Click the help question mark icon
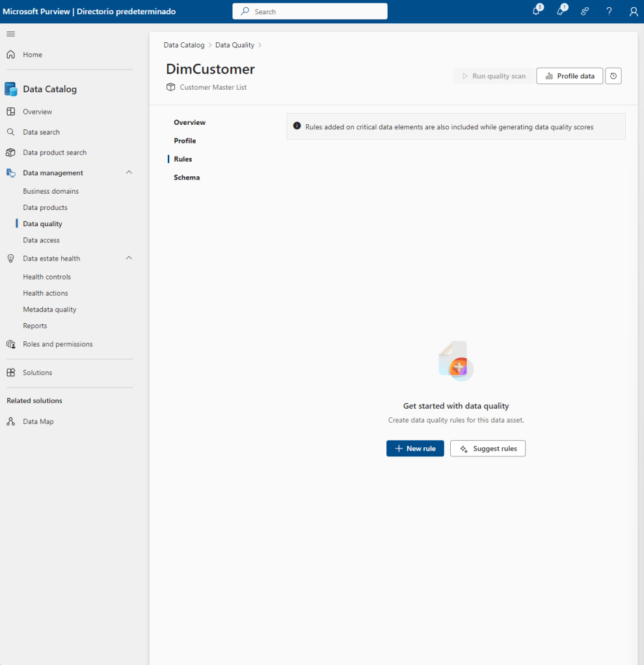The height and width of the screenshot is (665, 644). [609, 12]
